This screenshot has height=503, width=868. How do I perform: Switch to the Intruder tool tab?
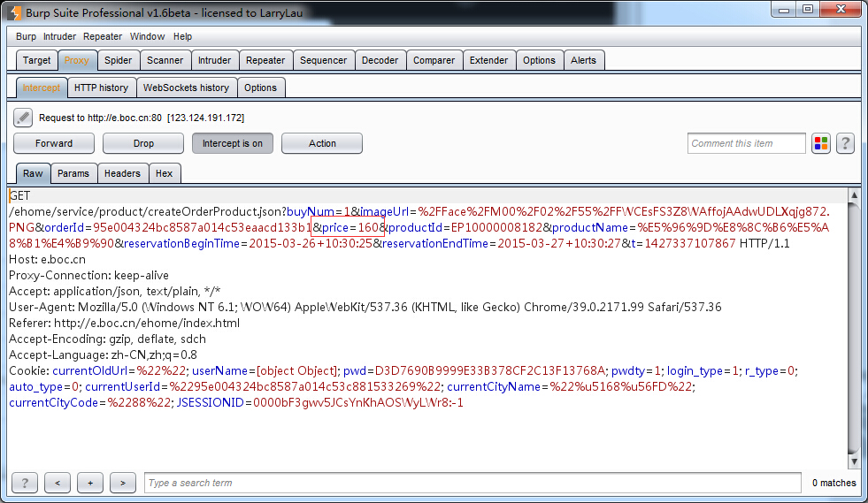214,60
